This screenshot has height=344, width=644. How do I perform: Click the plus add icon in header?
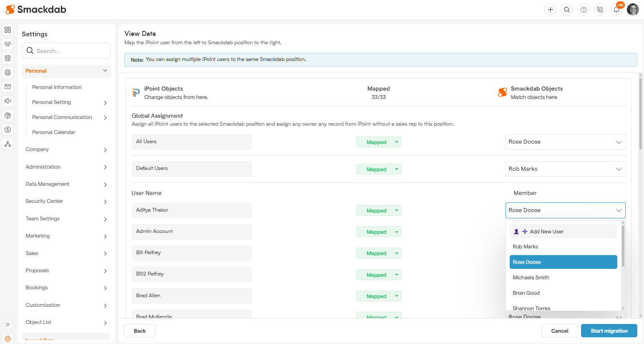[550, 10]
